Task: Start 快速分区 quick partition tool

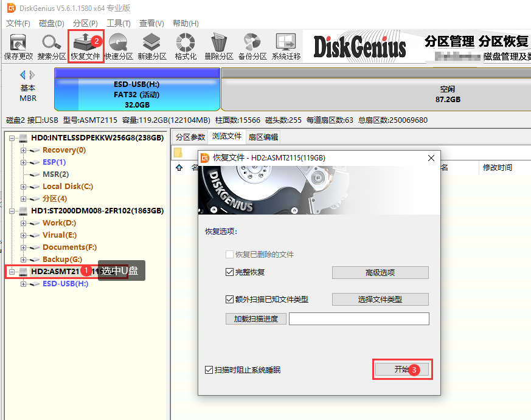Action: [119, 46]
